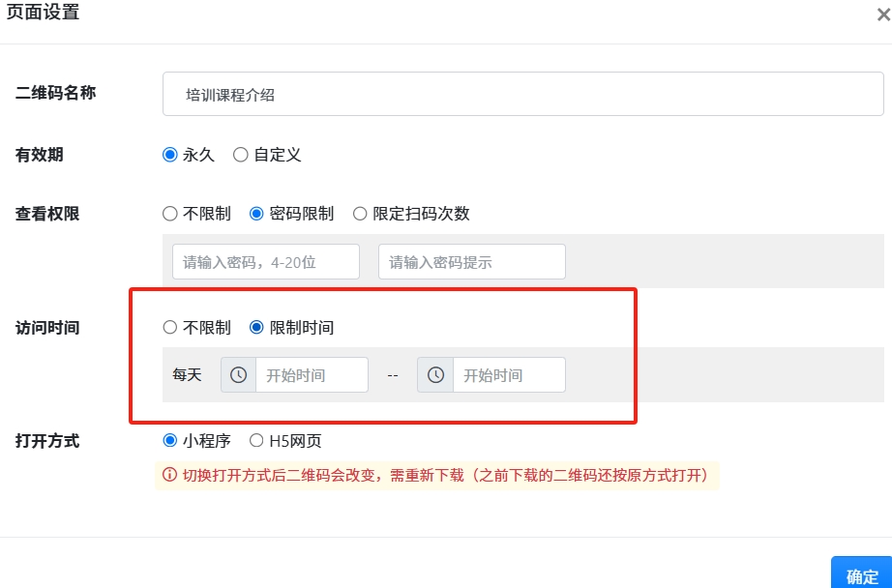Click the clock icon of the second daily time field
The height and width of the screenshot is (588, 892).
pyautogui.click(x=435, y=375)
